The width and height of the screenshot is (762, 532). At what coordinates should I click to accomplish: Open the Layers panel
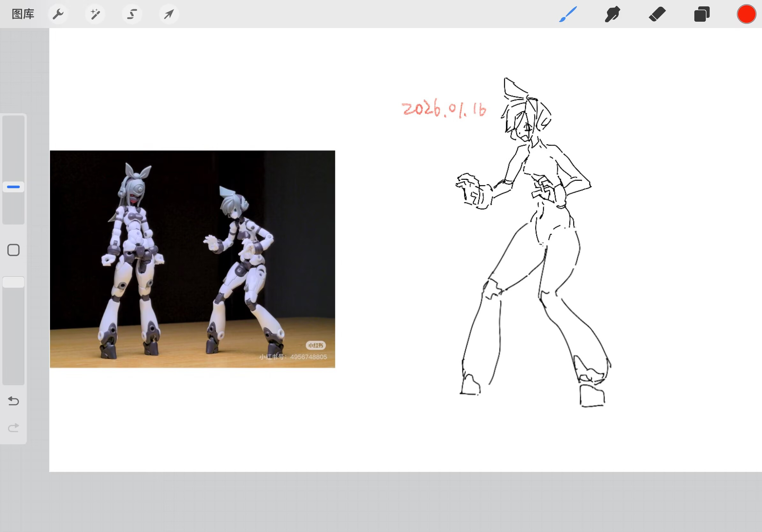[702, 14]
